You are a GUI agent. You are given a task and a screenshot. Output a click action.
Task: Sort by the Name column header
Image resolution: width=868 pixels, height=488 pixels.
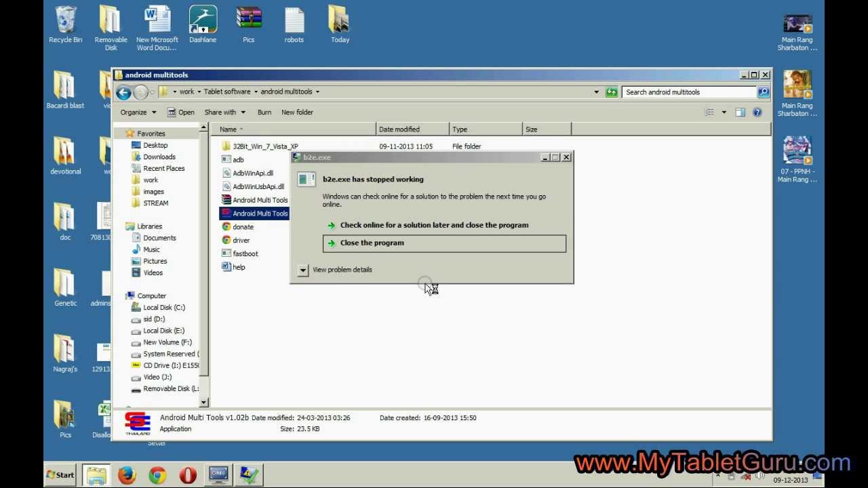pos(294,129)
